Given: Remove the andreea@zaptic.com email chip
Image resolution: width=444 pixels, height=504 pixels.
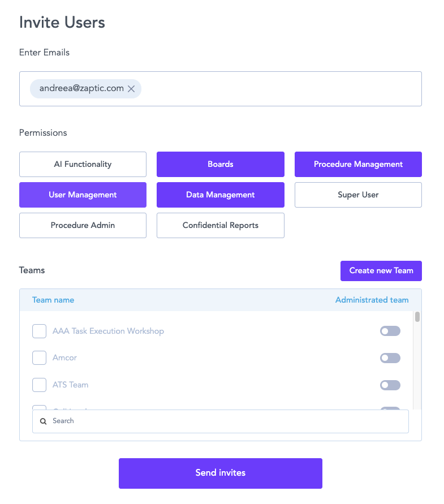Looking at the screenshot, I should click(131, 89).
